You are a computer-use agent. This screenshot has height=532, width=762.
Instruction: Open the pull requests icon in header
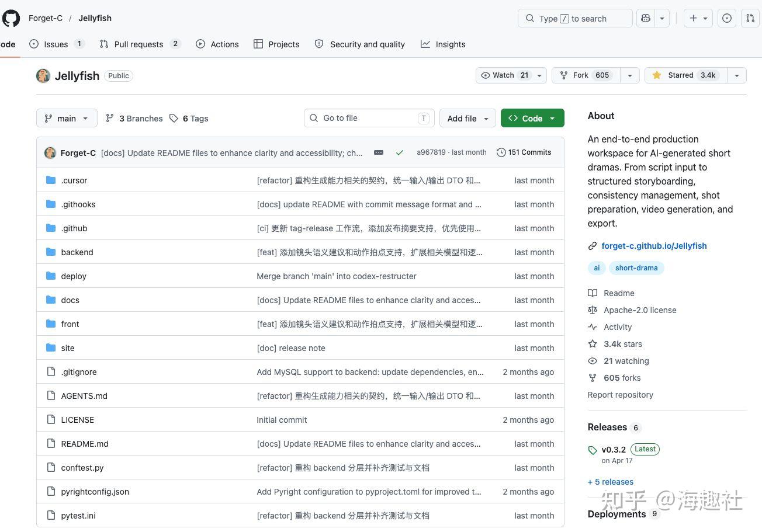[x=750, y=18]
